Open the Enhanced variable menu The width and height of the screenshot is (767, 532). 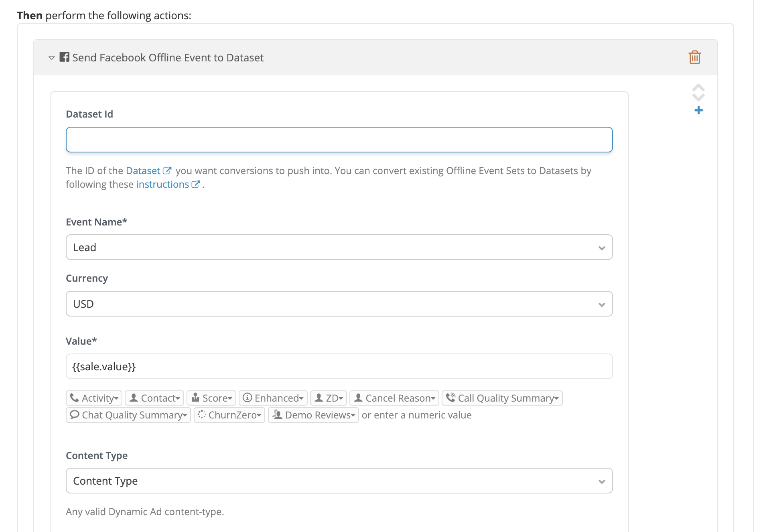pyautogui.click(x=273, y=398)
